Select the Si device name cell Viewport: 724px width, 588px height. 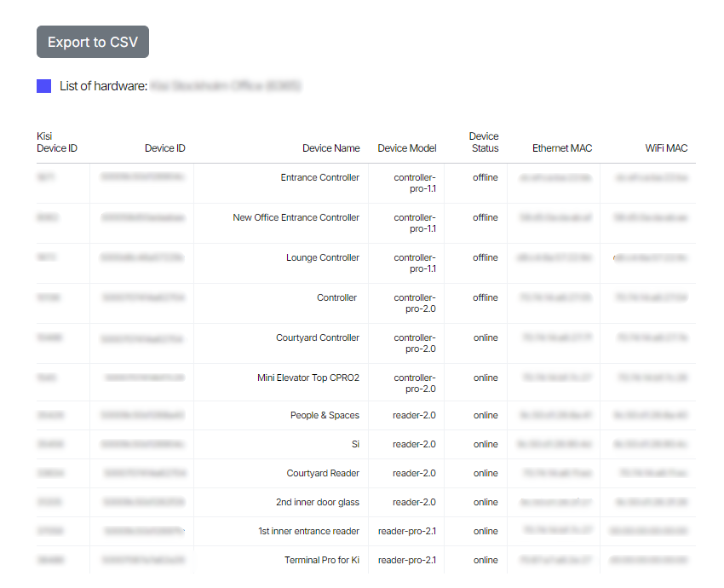(355, 444)
